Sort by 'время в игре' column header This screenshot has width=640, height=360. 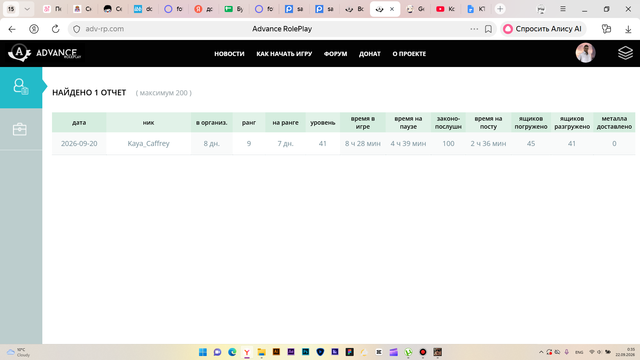click(363, 122)
